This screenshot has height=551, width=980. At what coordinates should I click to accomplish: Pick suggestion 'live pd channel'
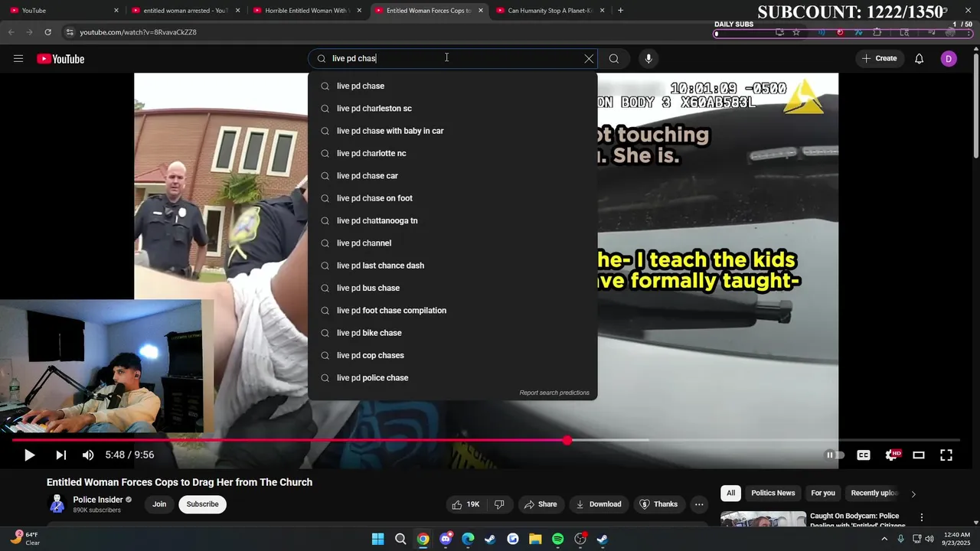pos(452,243)
